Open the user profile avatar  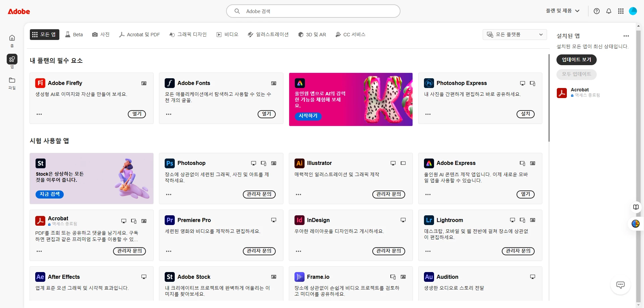(x=633, y=11)
